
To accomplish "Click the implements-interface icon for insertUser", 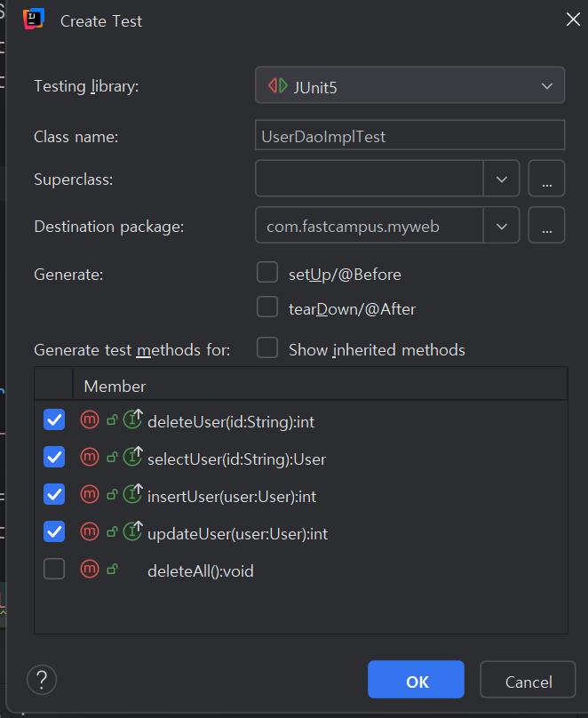I will (133, 494).
